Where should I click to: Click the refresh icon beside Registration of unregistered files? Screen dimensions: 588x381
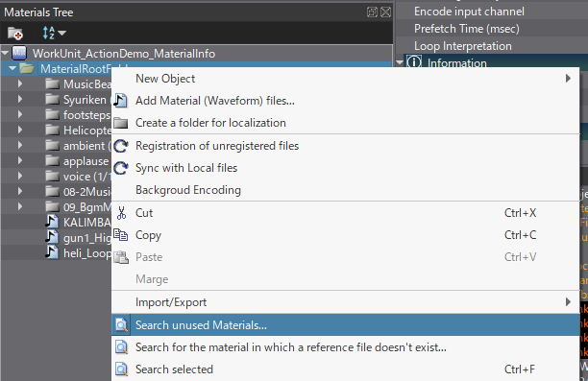pos(121,146)
